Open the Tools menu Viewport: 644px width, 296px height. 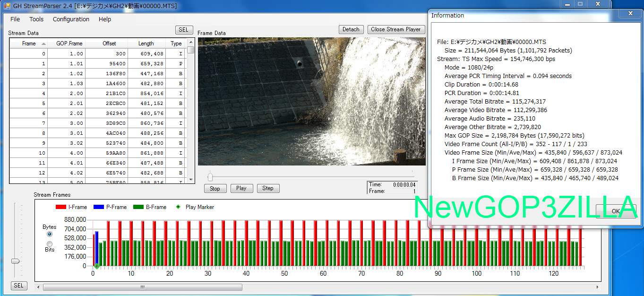click(36, 19)
